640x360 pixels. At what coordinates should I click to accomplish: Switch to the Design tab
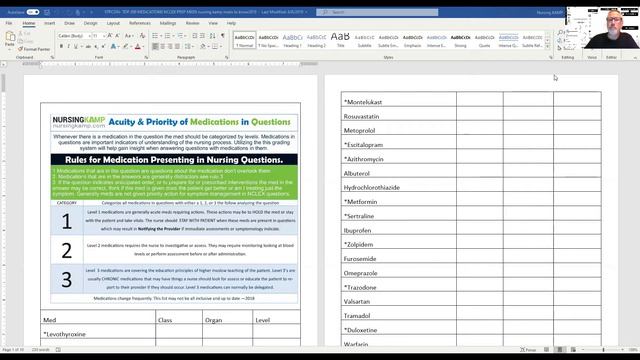90,23
